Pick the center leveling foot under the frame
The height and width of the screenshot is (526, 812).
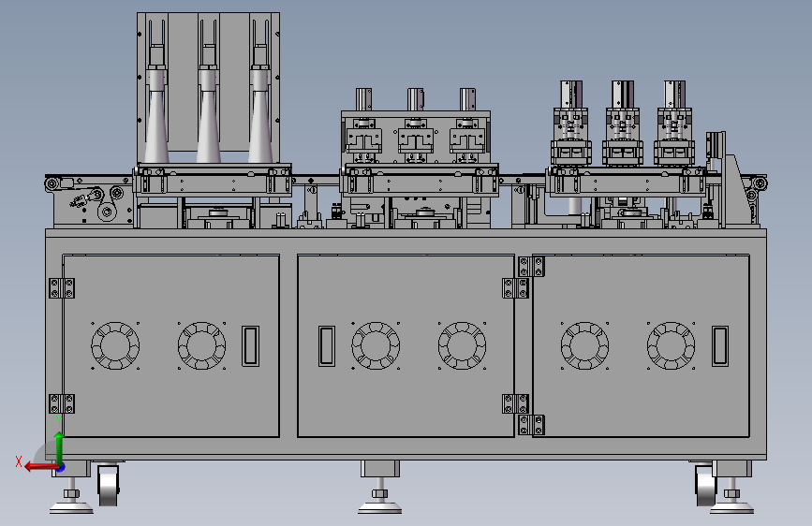[x=379, y=495]
